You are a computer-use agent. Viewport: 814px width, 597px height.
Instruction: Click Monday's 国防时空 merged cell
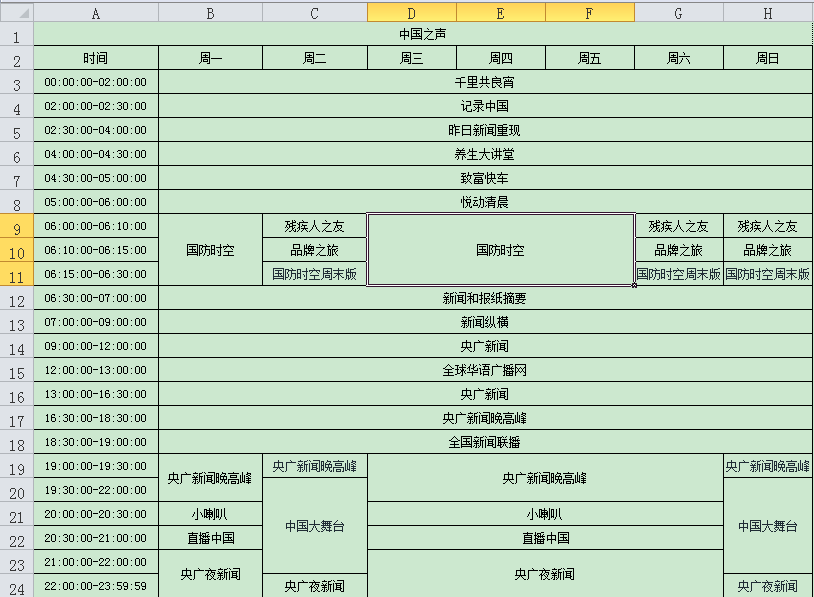[211, 250]
